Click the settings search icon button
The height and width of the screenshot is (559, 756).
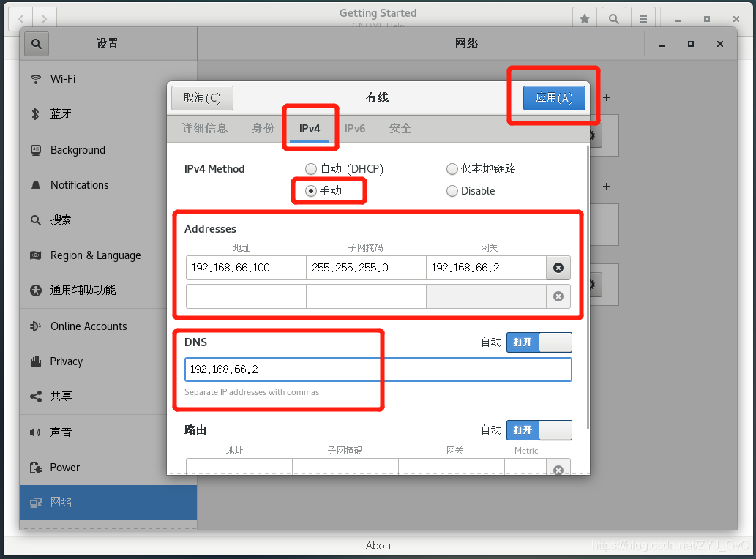click(x=37, y=44)
